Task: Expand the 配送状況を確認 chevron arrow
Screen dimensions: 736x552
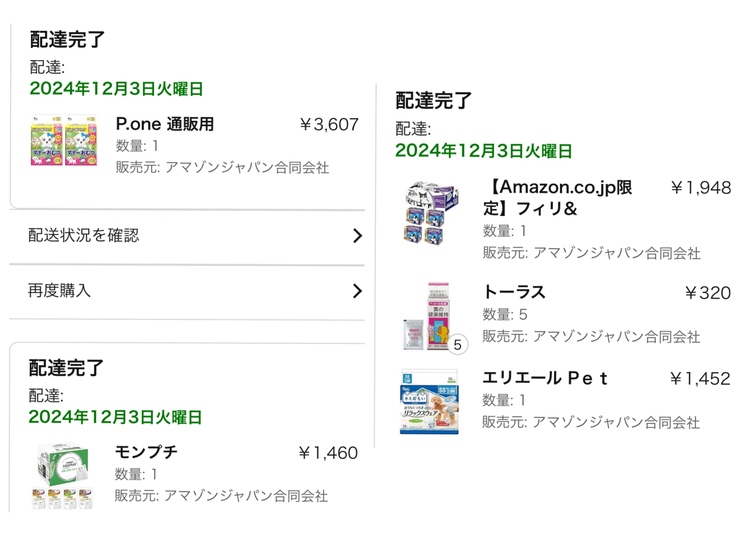Action: coord(357,236)
